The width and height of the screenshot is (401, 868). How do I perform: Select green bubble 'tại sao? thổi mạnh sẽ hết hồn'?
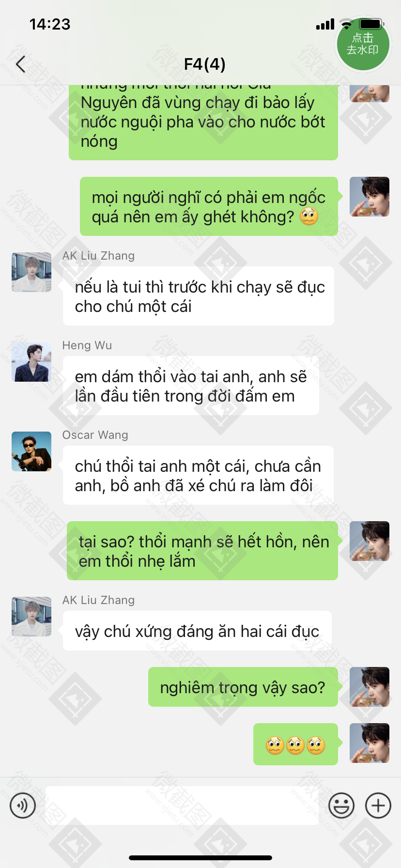pyautogui.click(x=202, y=551)
